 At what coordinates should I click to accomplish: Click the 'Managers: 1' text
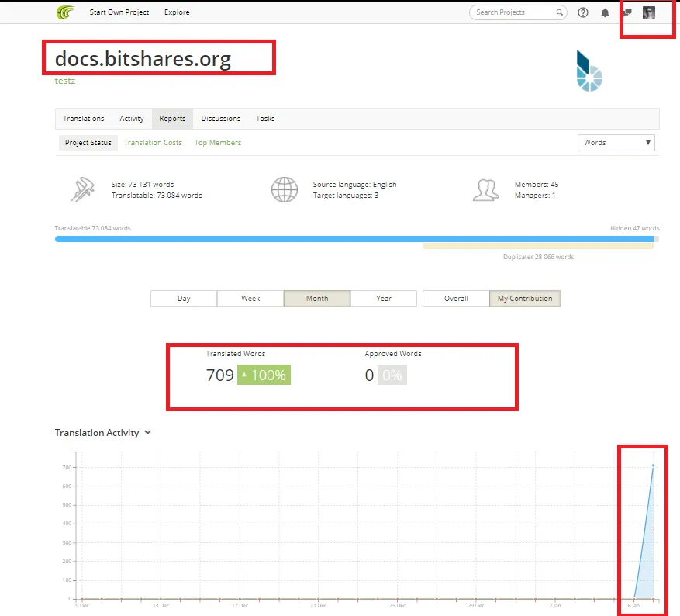point(535,196)
